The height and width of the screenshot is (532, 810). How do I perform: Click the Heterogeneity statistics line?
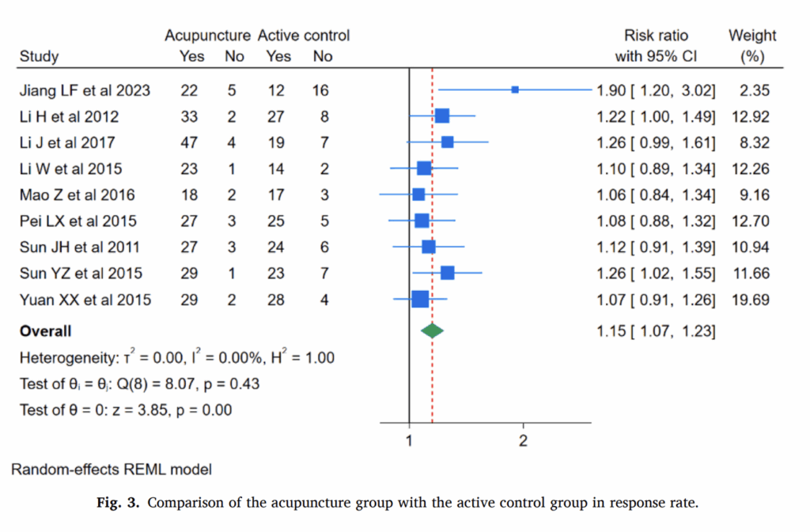click(176, 358)
